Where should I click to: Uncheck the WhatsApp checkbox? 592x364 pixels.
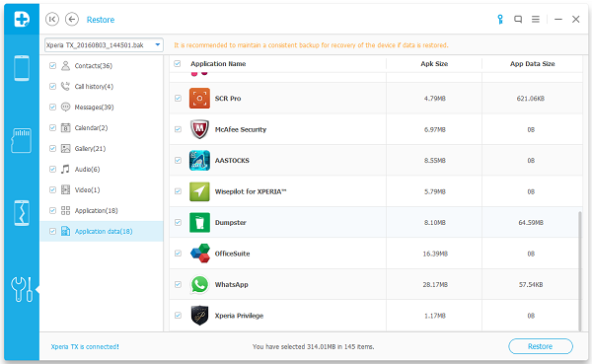(x=178, y=284)
